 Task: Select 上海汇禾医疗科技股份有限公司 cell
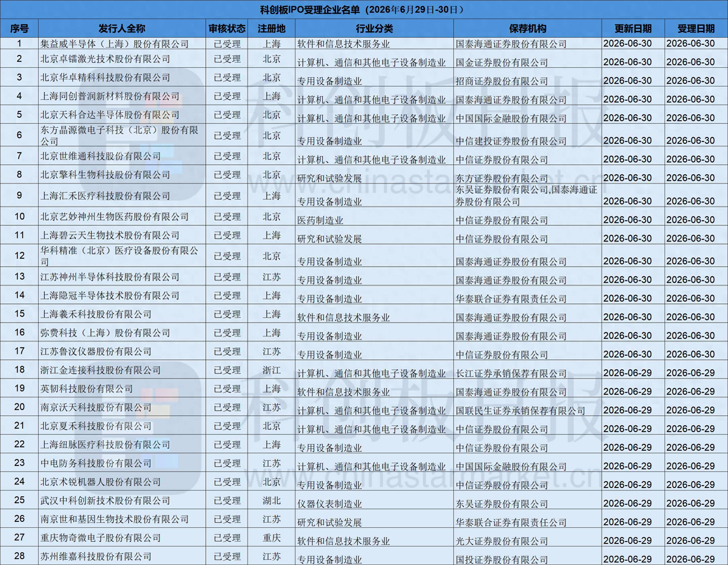click(122, 195)
